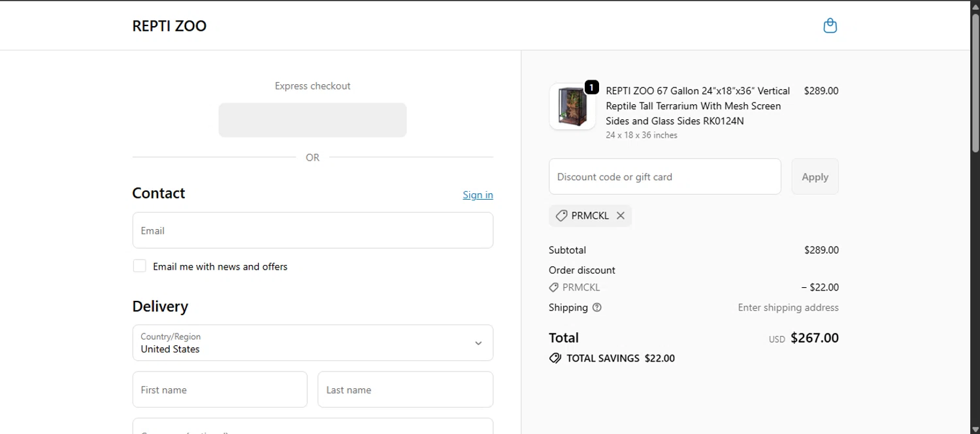Click the Last name field
The width and height of the screenshot is (980, 434).
[405, 390]
